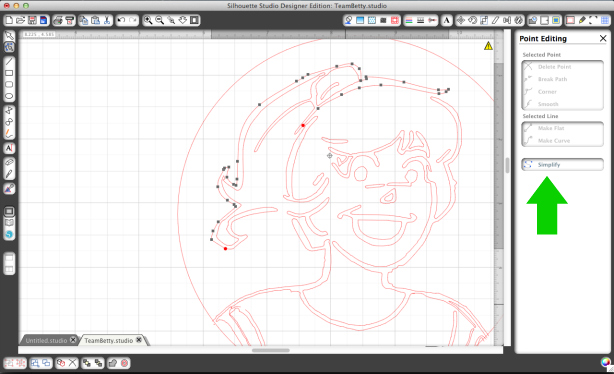
Task: Switch to the TeamBetty.studio tab
Action: (x=108, y=340)
